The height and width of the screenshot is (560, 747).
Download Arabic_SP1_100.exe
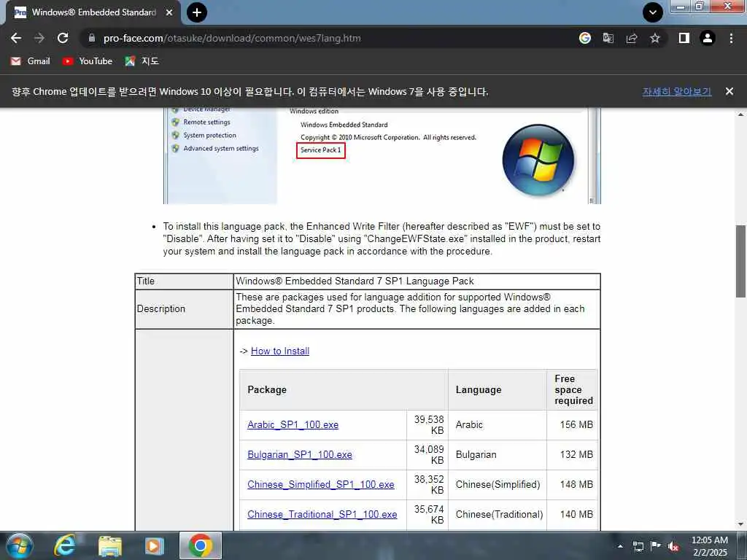(293, 424)
